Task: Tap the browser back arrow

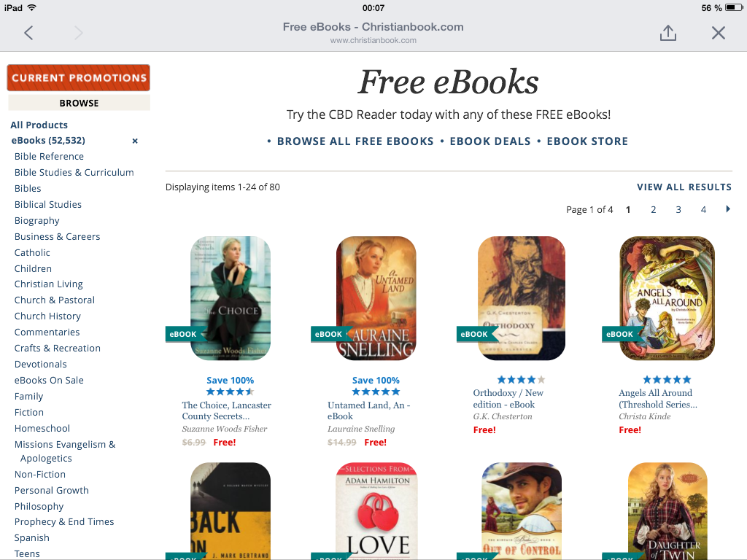Action: pos(28,33)
